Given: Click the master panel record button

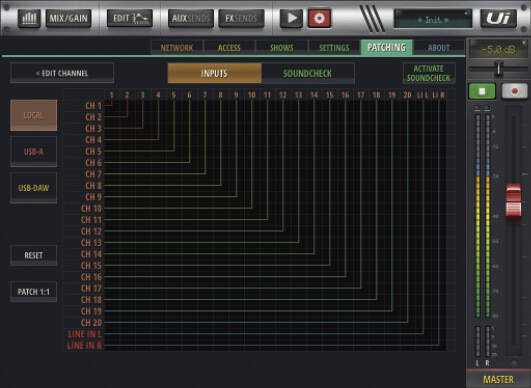Looking at the screenshot, I should 514,91.
